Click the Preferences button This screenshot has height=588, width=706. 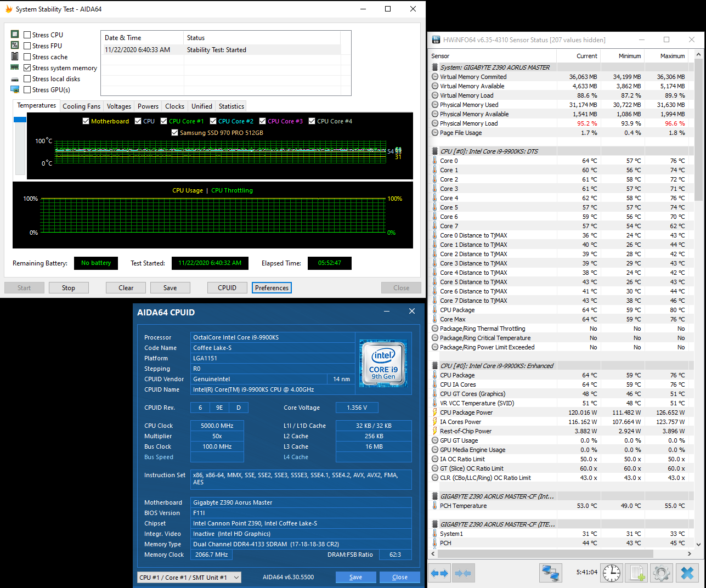(x=272, y=288)
